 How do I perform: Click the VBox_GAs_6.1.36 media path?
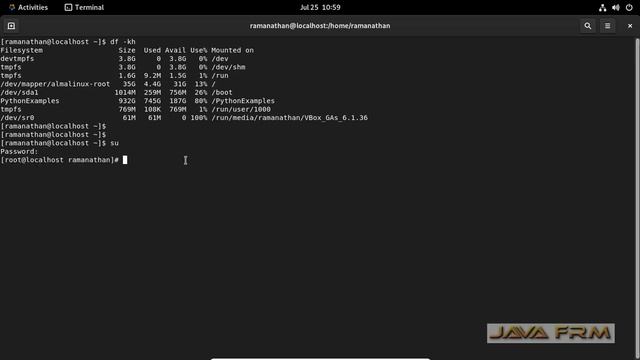click(x=289, y=118)
